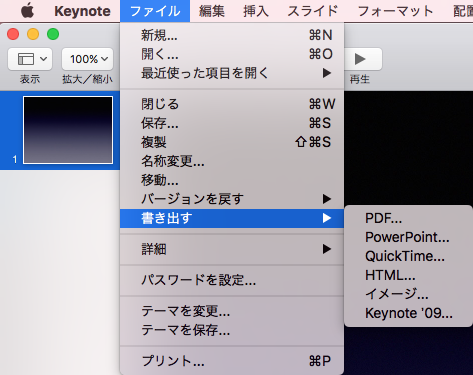
Task: Choose パスワードを設定... menu item
Action: click(x=232, y=280)
